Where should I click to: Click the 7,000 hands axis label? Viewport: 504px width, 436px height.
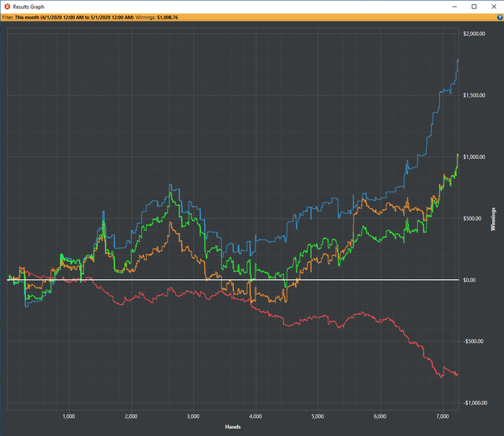tap(442, 417)
